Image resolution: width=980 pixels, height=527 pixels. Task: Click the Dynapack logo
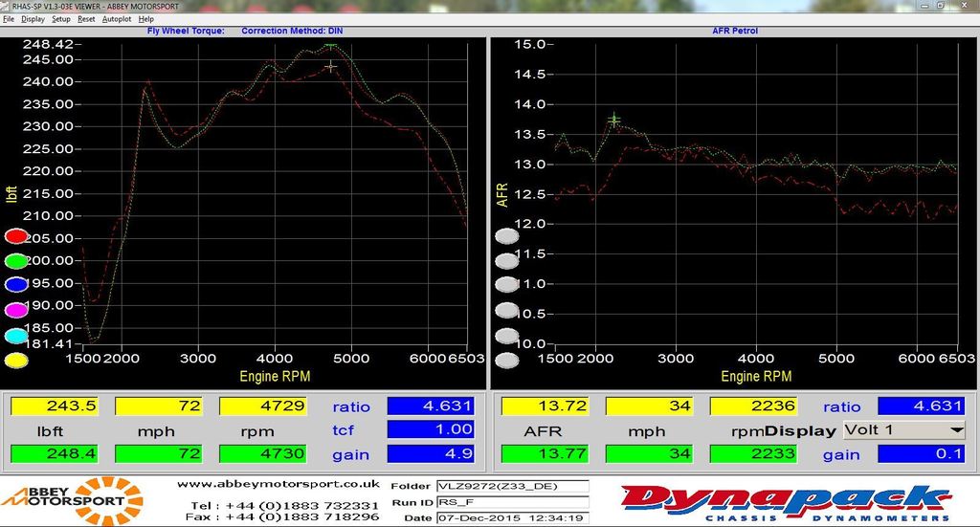787,503
